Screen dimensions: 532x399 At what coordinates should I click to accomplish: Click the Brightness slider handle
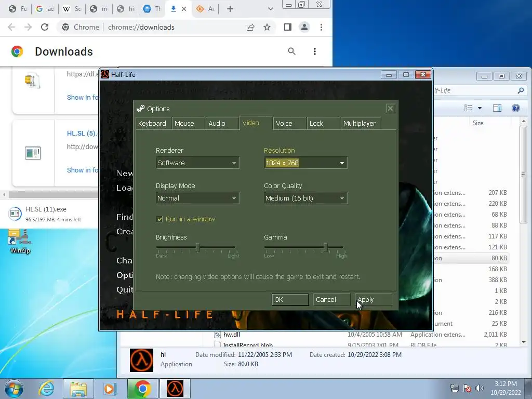[197, 247]
